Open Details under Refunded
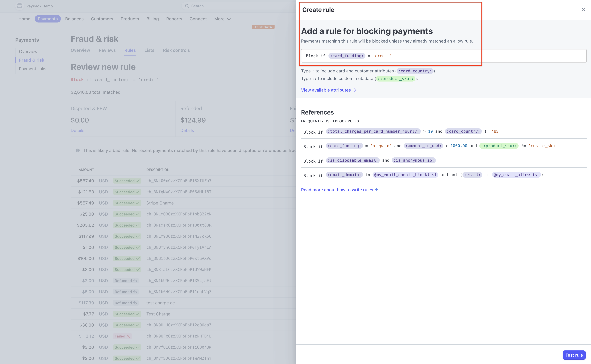The image size is (591, 364). point(187,131)
